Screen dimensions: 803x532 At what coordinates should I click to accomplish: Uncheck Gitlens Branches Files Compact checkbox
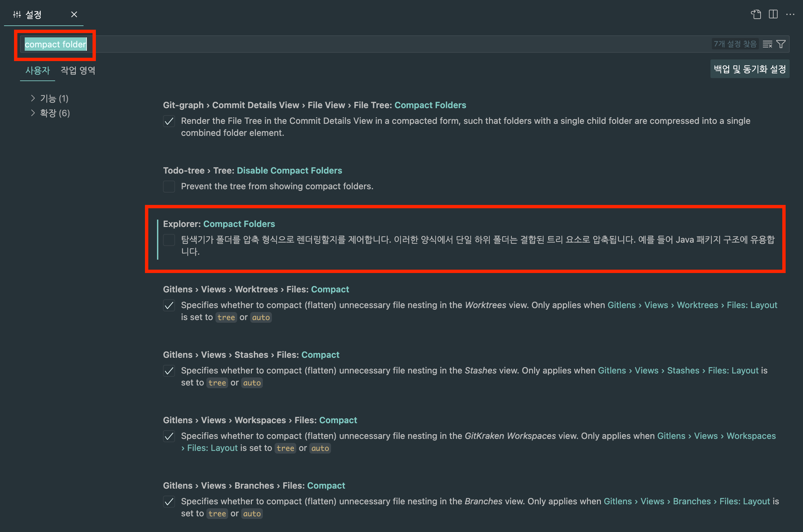click(169, 502)
